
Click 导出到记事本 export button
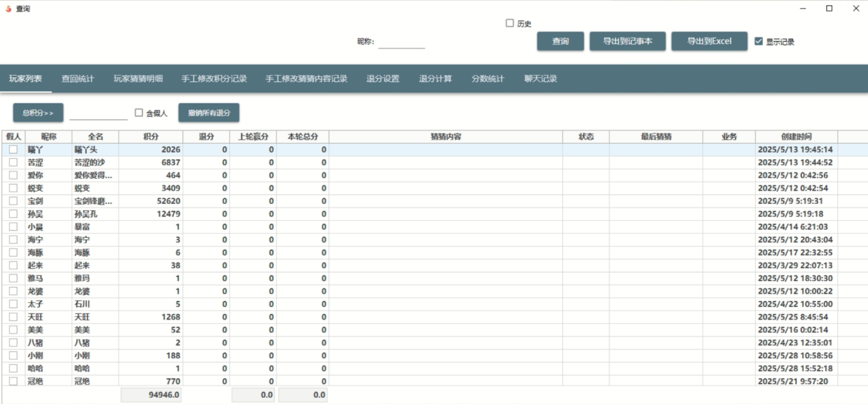[627, 42]
